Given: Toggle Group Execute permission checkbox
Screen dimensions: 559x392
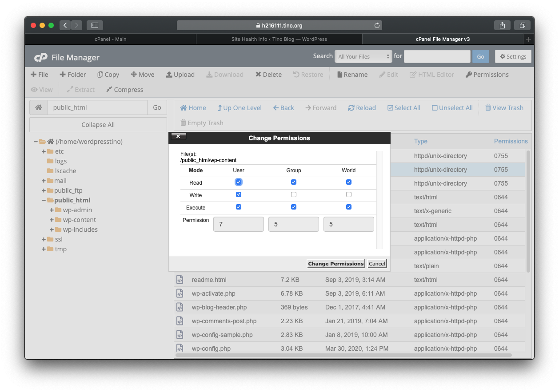Looking at the screenshot, I should point(294,207).
